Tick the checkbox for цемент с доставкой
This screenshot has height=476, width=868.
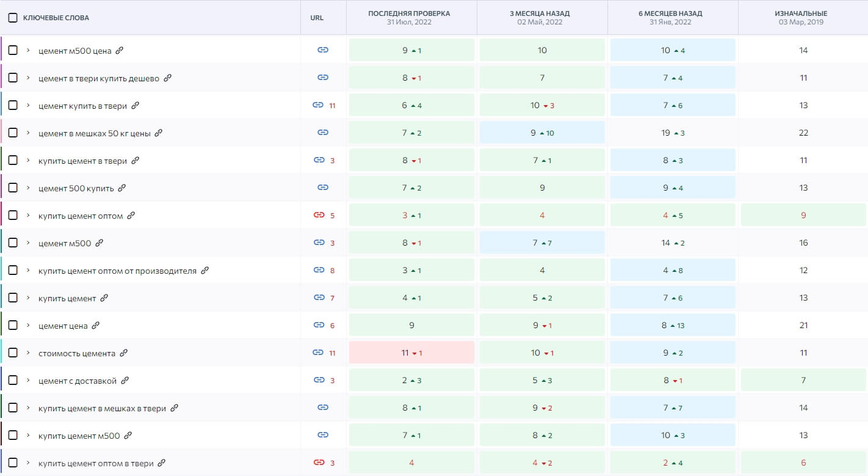pos(13,380)
